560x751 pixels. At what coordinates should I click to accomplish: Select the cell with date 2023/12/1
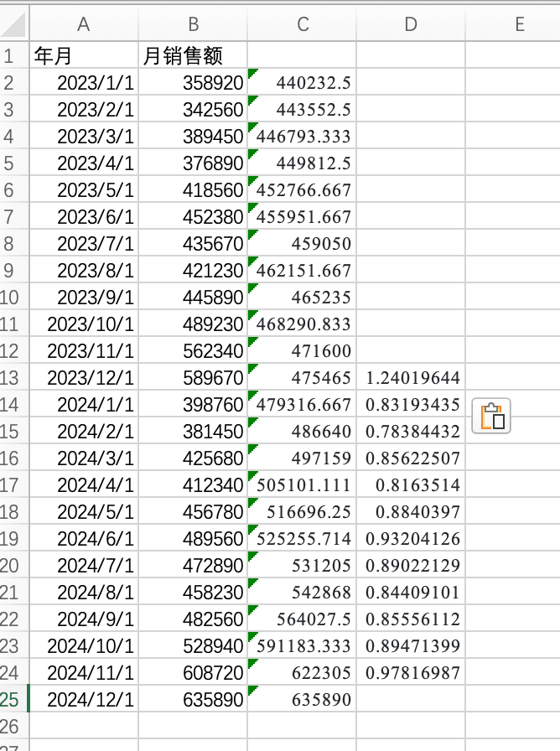click(83, 378)
